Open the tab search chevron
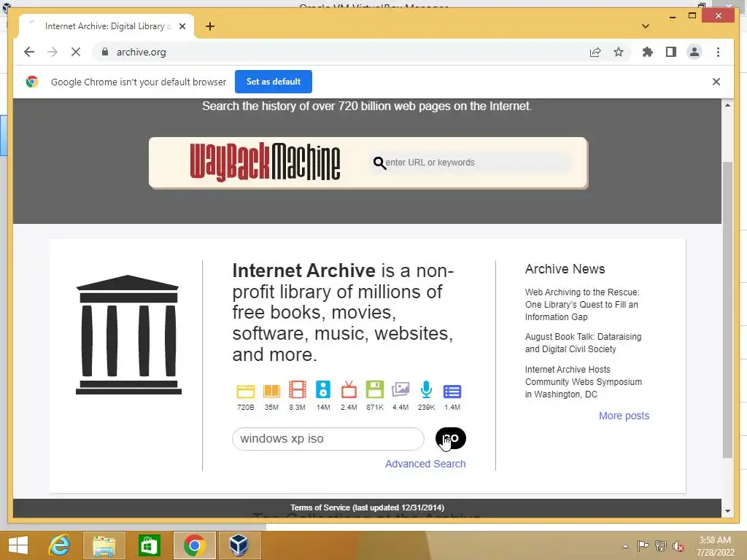The width and height of the screenshot is (747, 560). click(x=646, y=26)
